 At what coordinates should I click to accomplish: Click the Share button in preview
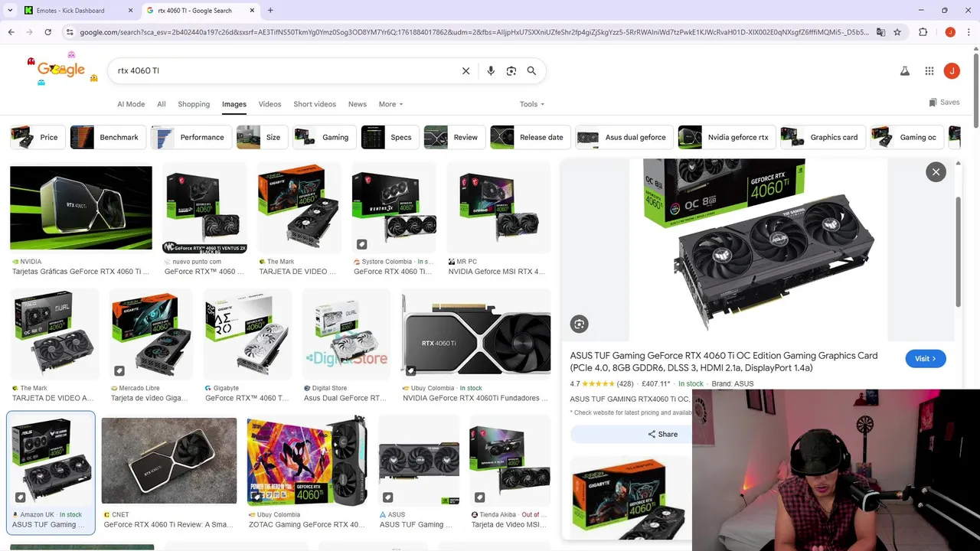tap(662, 434)
